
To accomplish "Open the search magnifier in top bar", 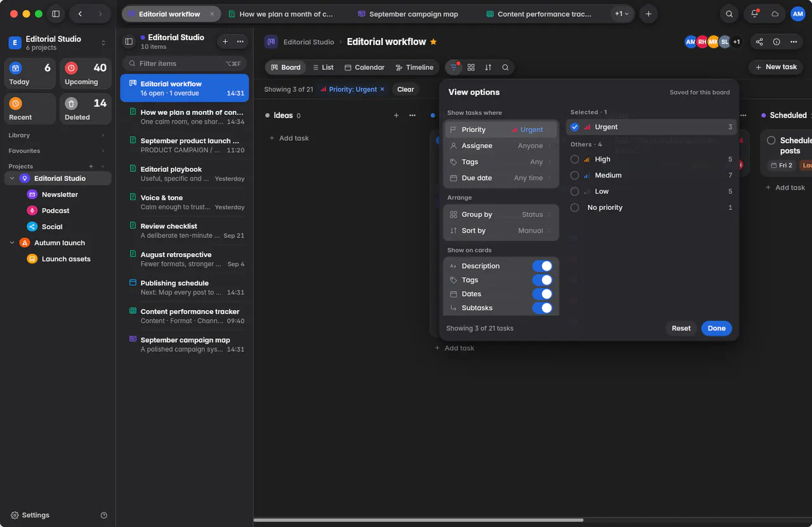I will coord(730,14).
